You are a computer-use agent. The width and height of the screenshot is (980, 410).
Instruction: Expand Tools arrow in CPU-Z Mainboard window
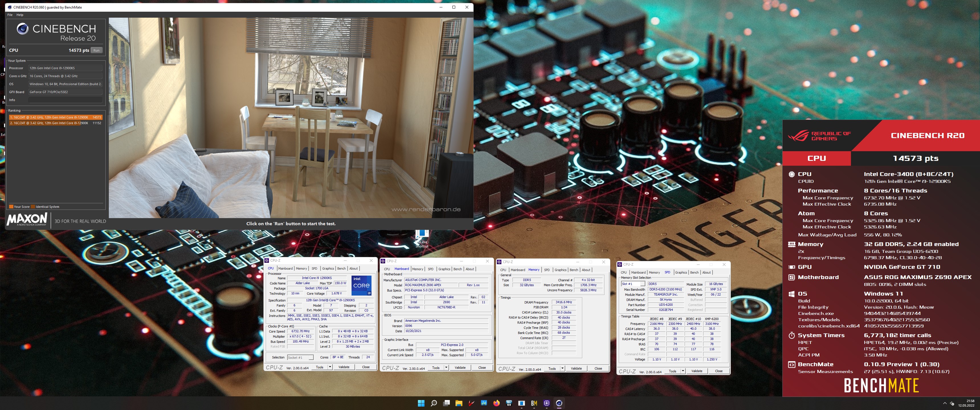pos(446,368)
